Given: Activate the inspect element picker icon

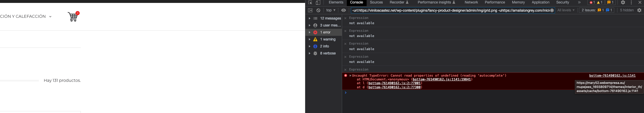Looking at the screenshot, I should coord(310,2).
